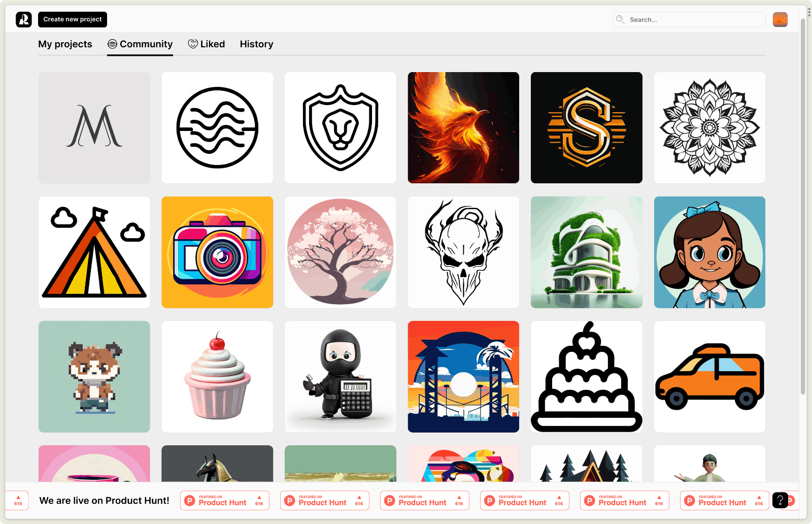Image resolution: width=812 pixels, height=524 pixels.
Task: Open the My projects tab
Action: [65, 44]
